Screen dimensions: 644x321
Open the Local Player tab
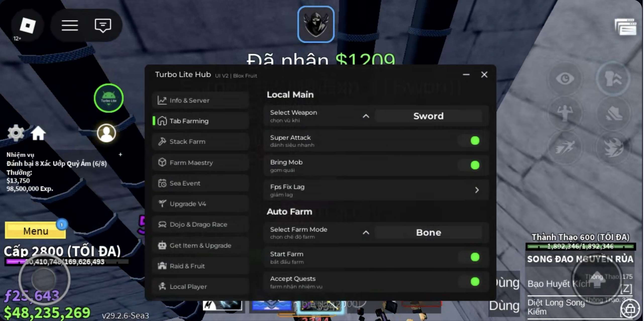pyautogui.click(x=200, y=286)
